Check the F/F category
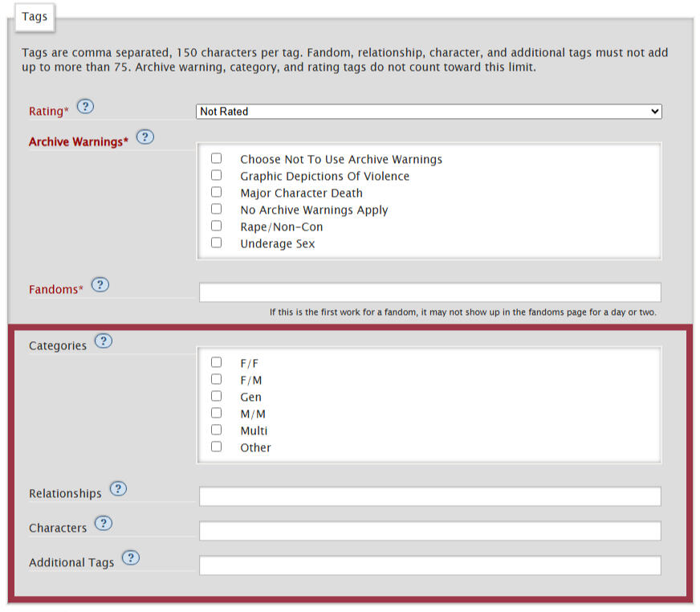This screenshot has width=700, height=612. pyautogui.click(x=216, y=362)
